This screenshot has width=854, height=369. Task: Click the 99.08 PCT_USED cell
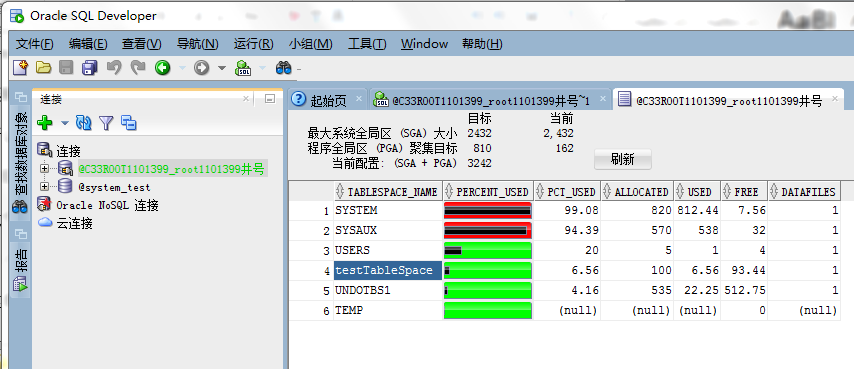tap(567, 211)
